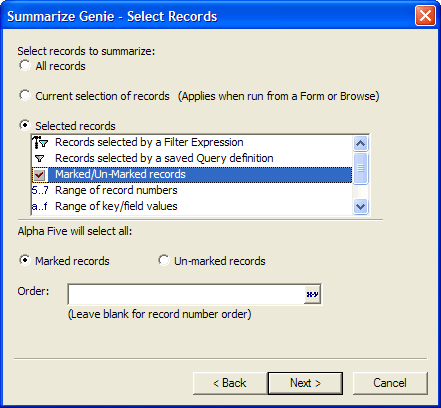Choose Current selection of records option
The height and width of the screenshot is (408, 441).
click(x=25, y=95)
